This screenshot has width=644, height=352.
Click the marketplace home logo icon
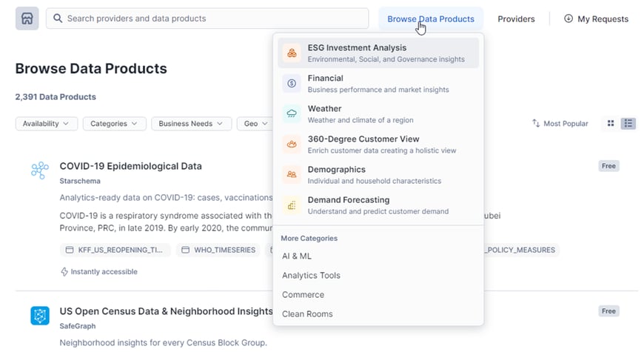pyautogui.click(x=27, y=19)
